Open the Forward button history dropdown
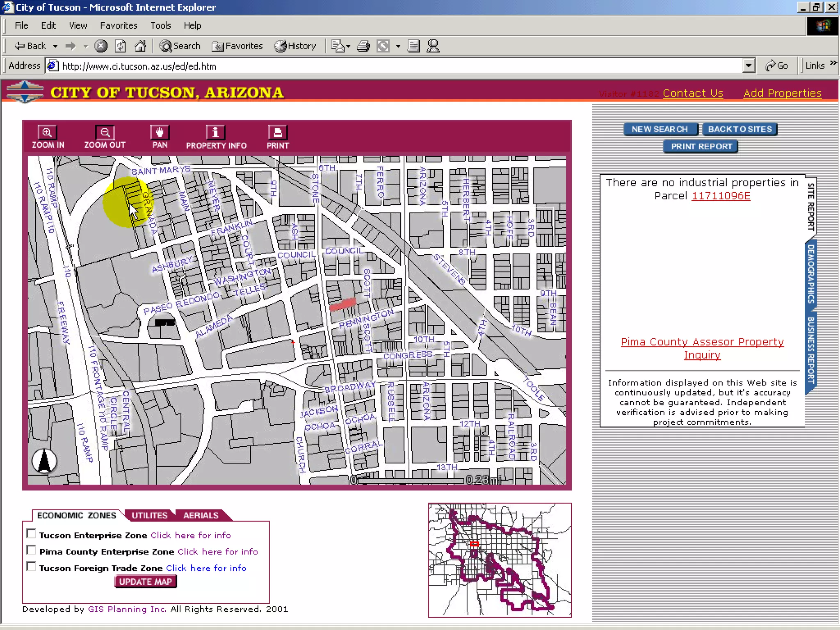This screenshot has width=840, height=630. (x=86, y=46)
